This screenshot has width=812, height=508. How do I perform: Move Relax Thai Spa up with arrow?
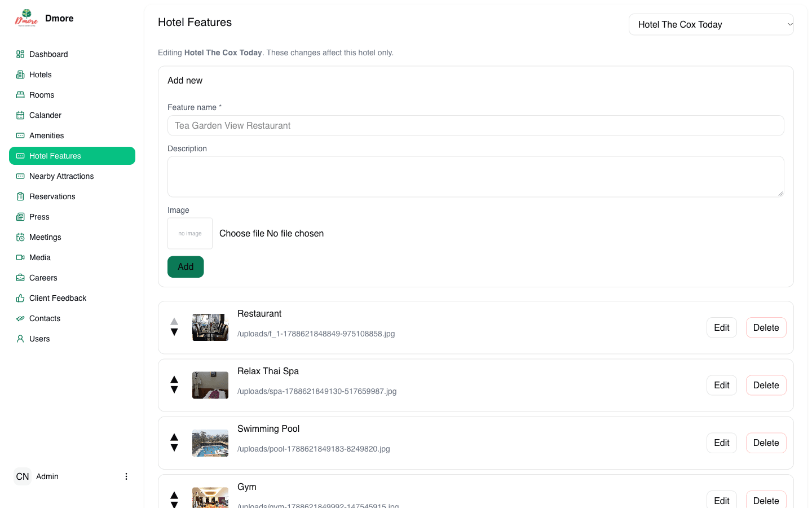click(174, 380)
